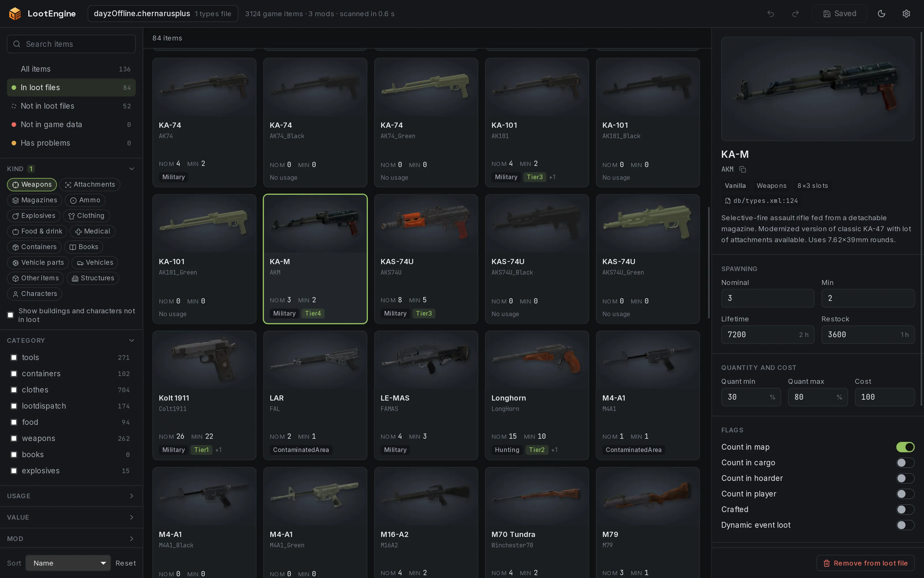Enable the Dynamic event loot toggle
Screen dimensions: 924x578
(905, 525)
